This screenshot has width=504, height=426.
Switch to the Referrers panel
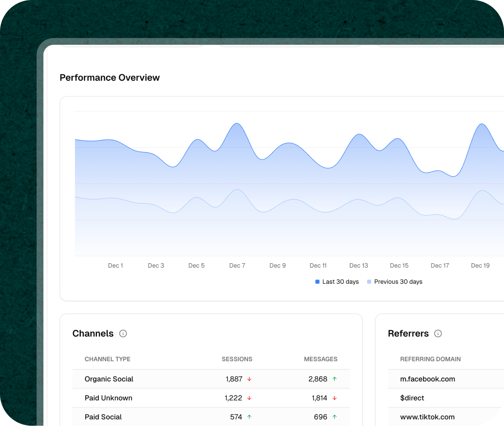pos(408,334)
